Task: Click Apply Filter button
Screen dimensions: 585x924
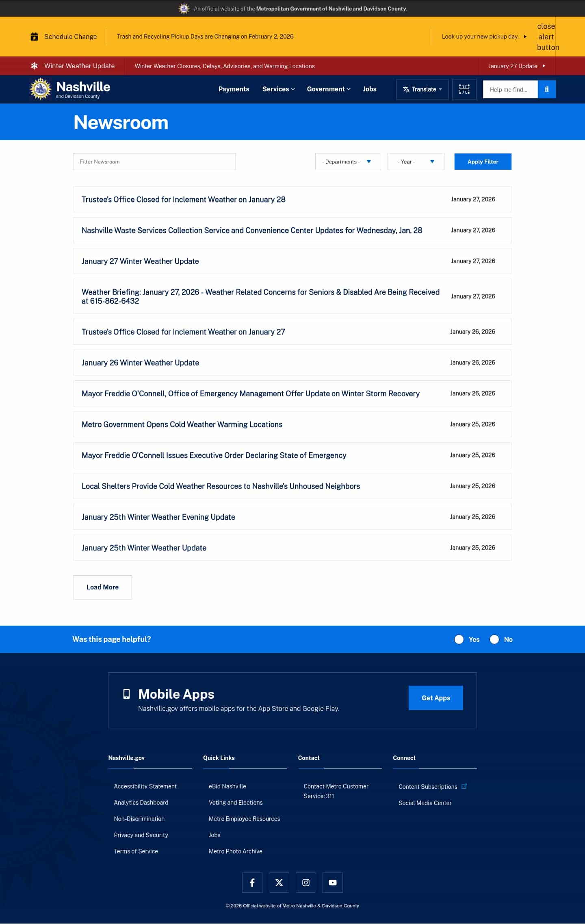Action: coord(483,162)
